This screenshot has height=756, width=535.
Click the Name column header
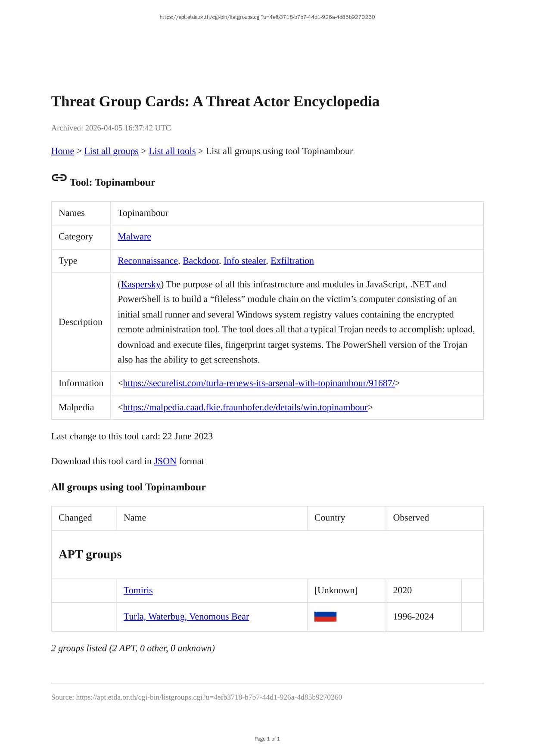point(135,517)
